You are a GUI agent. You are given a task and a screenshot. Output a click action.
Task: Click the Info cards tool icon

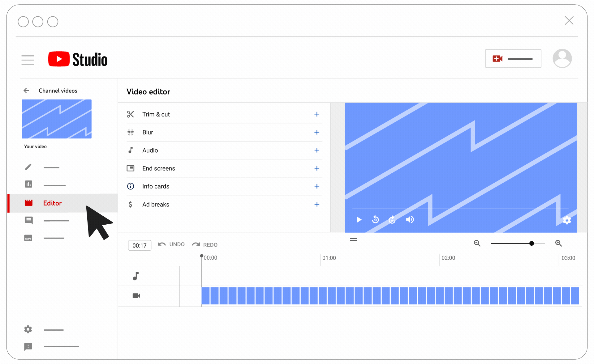coord(130,186)
